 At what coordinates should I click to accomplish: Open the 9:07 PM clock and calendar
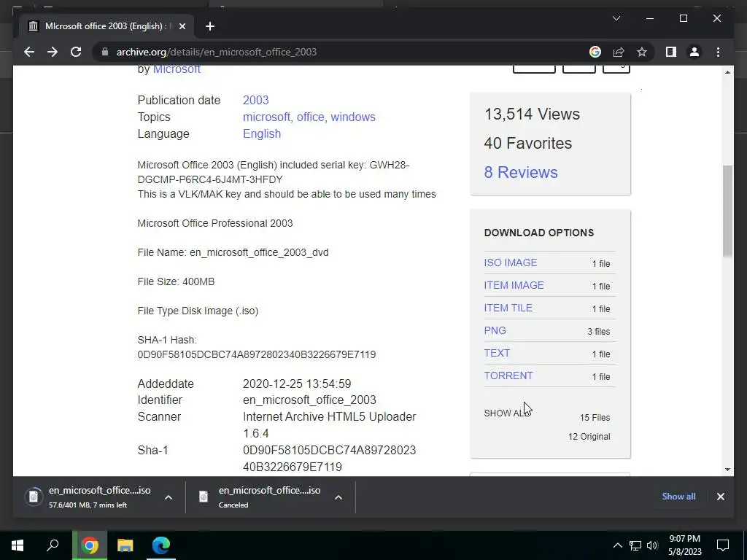[x=684, y=545]
